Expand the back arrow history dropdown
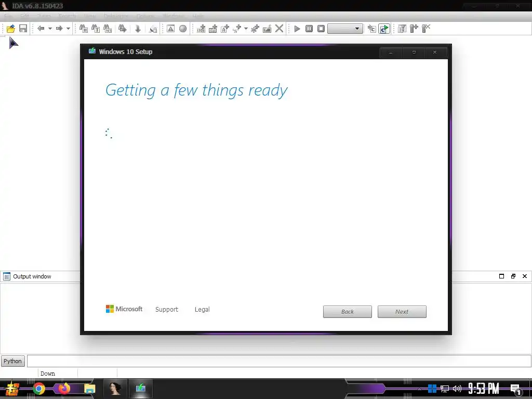The image size is (532, 399). (x=50, y=29)
